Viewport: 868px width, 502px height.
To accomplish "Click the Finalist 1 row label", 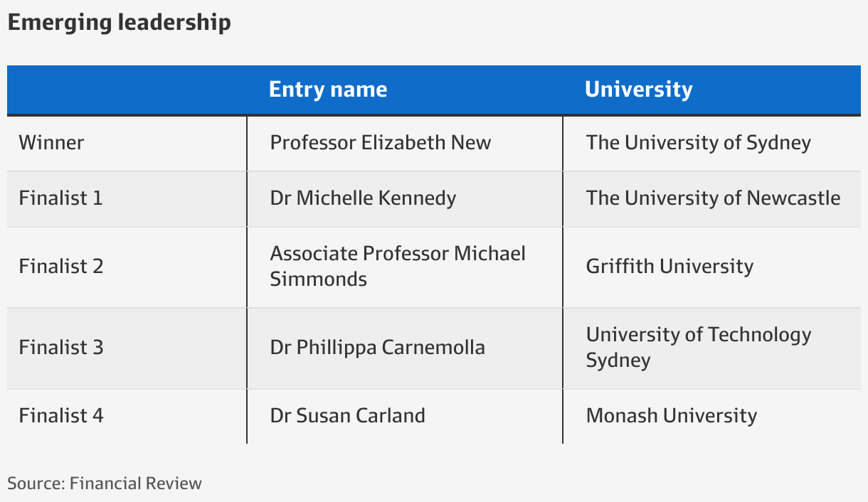I will (61, 198).
